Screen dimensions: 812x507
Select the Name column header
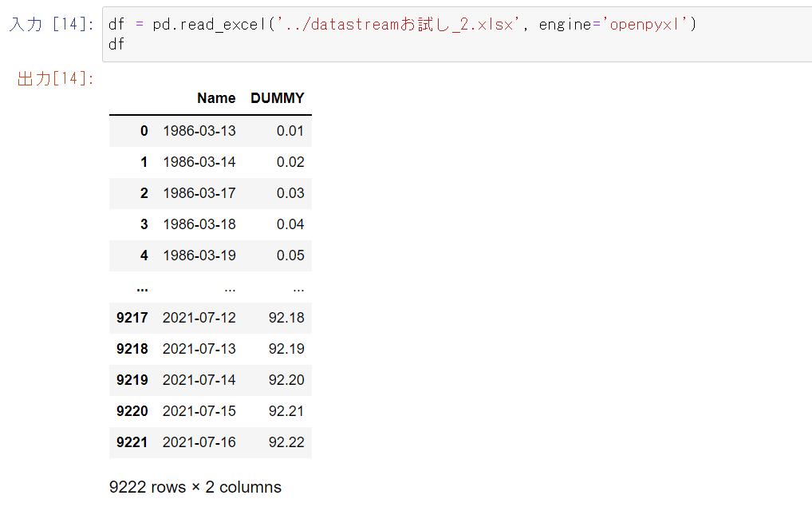point(216,98)
